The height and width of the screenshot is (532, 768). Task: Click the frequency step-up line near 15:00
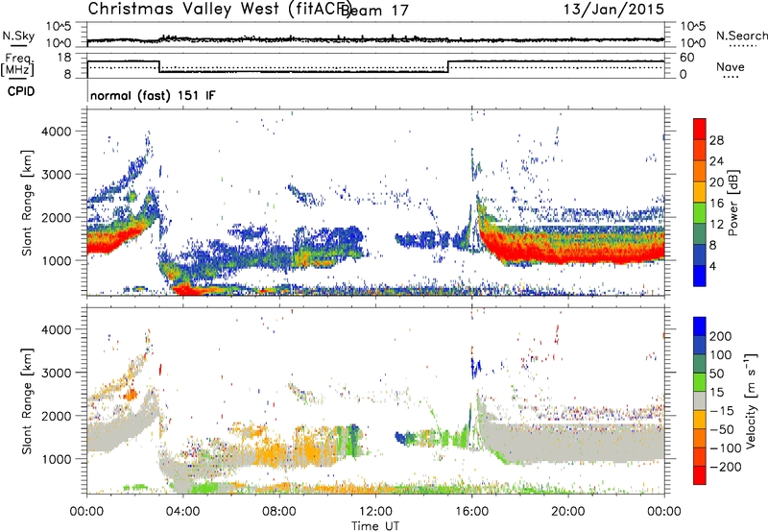click(x=448, y=66)
